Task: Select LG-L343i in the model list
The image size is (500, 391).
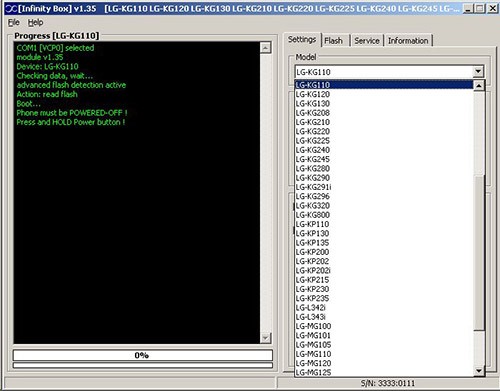Action: (x=384, y=317)
